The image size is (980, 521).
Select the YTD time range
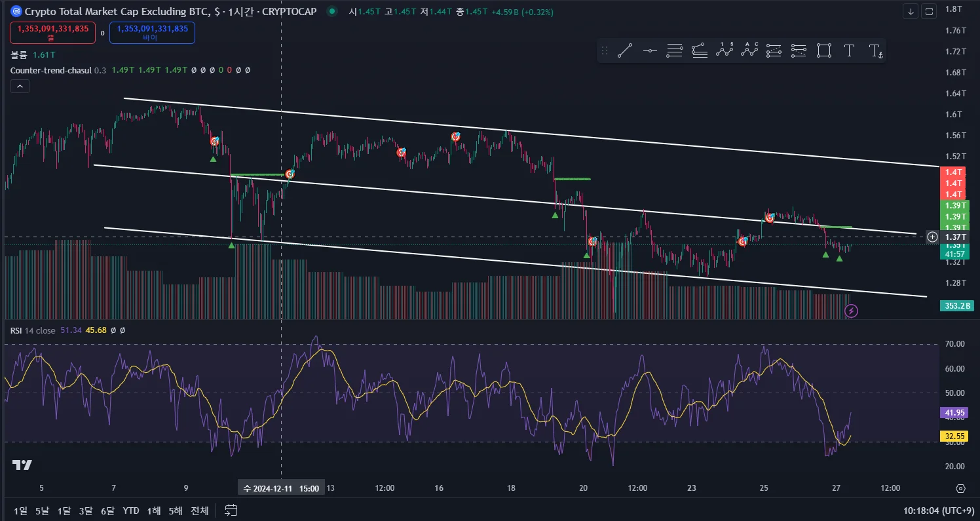[x=131, y=511]
